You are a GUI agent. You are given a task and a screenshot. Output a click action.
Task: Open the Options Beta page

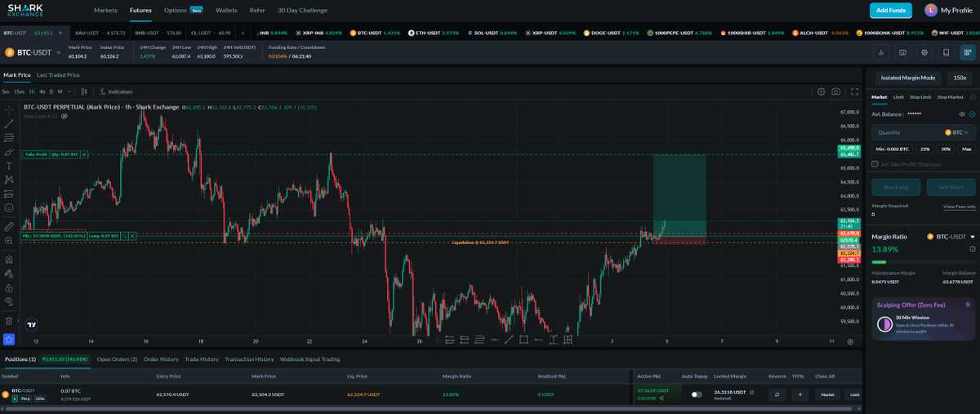click(x=184, y=11)
